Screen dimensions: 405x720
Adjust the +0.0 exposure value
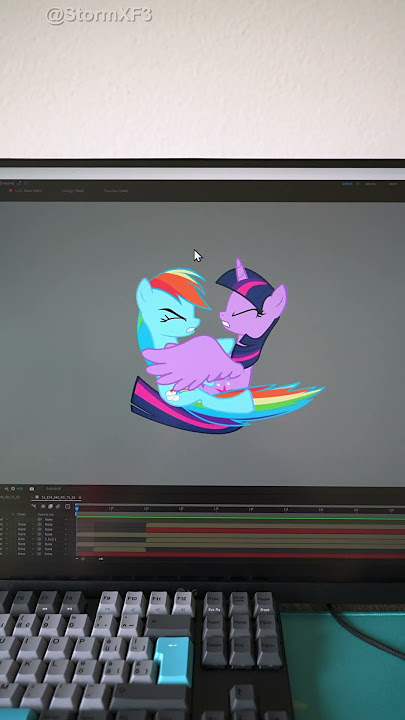20,489
